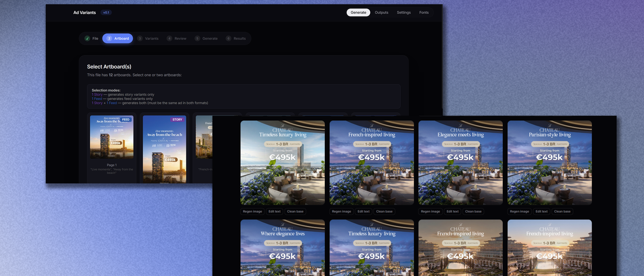
Task: Switch to the Outputs tab
Action: point(382,12)
